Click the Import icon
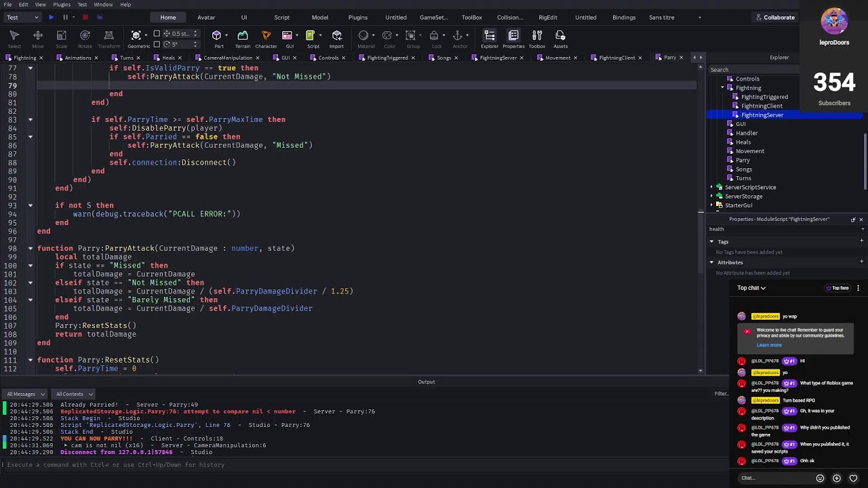This screenshot has width=868, height=488. 336,38
